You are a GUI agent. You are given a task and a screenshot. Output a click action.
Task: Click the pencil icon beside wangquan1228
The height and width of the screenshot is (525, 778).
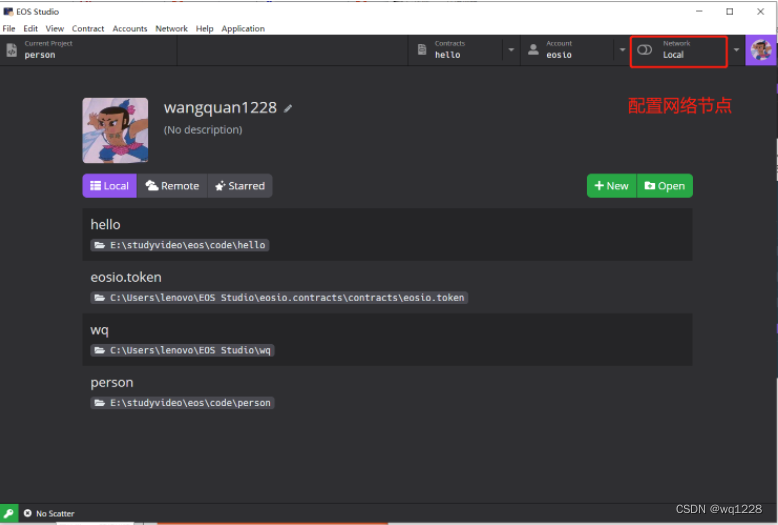[288, 108]
